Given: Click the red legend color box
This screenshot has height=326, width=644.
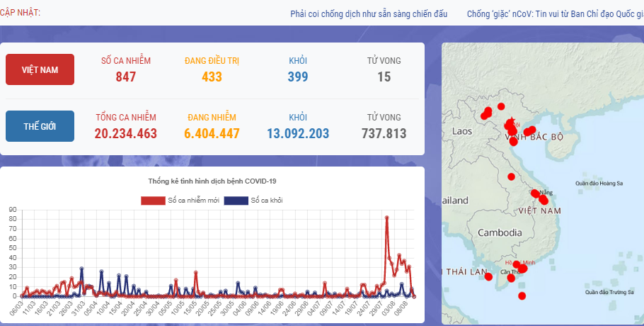Looking at the screenshot, I should [x=153, y=201].
